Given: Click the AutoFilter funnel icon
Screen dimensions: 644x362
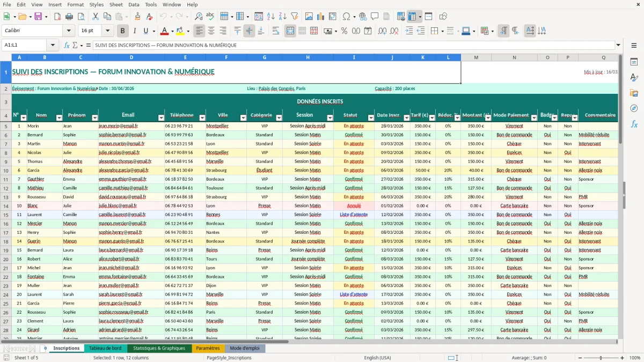Looking at the screenshot, I should pos(295,17).
